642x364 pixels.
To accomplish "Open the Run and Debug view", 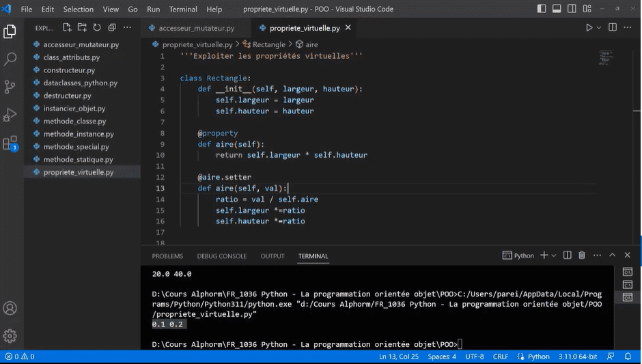I will [10, 115].
